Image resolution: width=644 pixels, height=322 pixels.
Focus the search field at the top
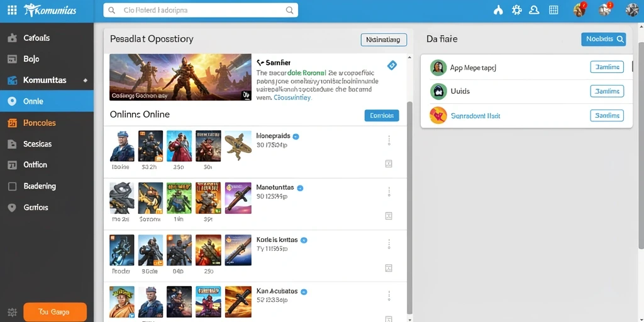pos(201,10)
